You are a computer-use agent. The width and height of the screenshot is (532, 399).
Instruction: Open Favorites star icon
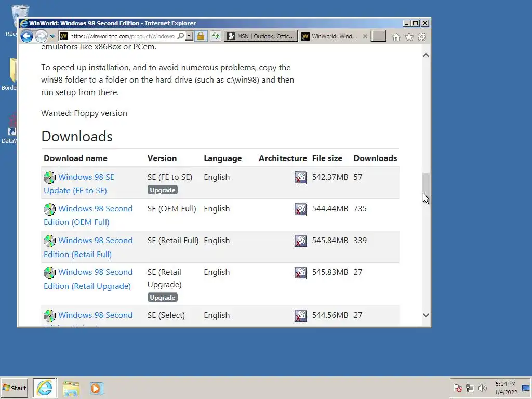(409, 37)
